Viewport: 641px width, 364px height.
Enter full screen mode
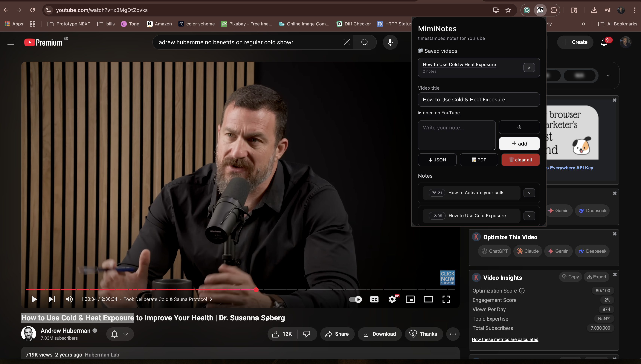[446, 299]
